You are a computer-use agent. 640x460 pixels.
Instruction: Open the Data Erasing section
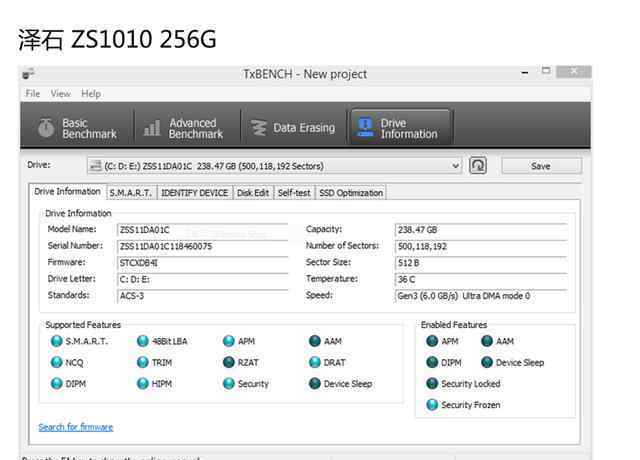coord(294,128)
